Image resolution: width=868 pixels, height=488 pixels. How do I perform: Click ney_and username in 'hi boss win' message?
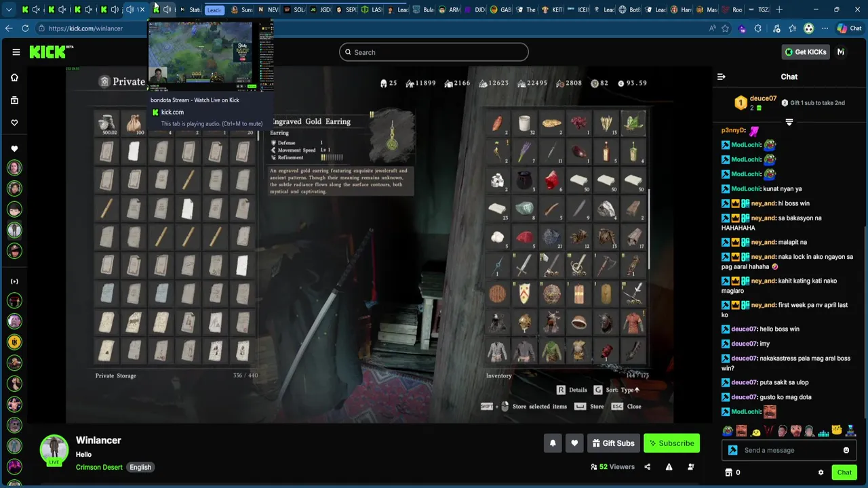coord(763,203)
